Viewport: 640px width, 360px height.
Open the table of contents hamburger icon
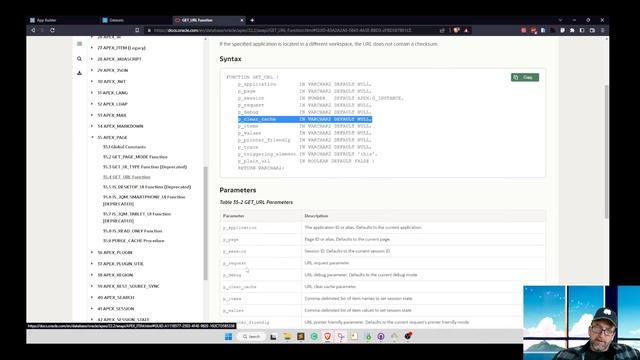coord(80,44)
